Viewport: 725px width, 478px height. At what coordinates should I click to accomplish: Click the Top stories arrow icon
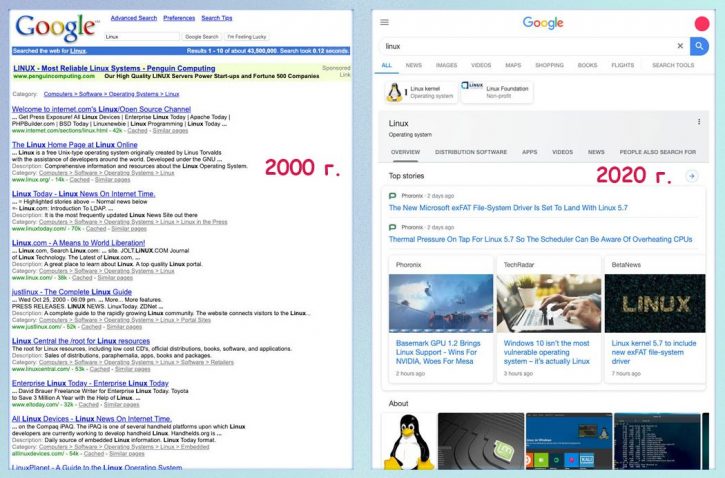pyautogui.click(x=692, y=176)
